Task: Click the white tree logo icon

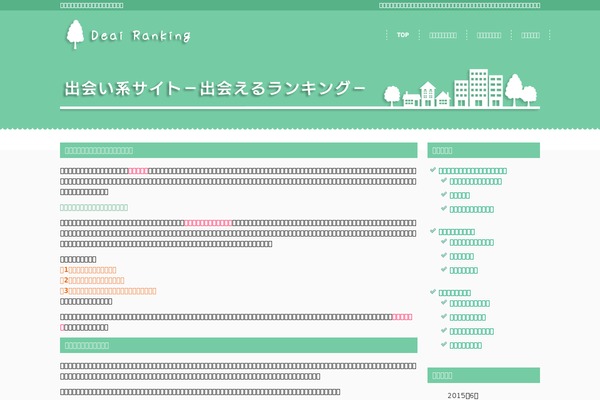Action: coord(75,34)
